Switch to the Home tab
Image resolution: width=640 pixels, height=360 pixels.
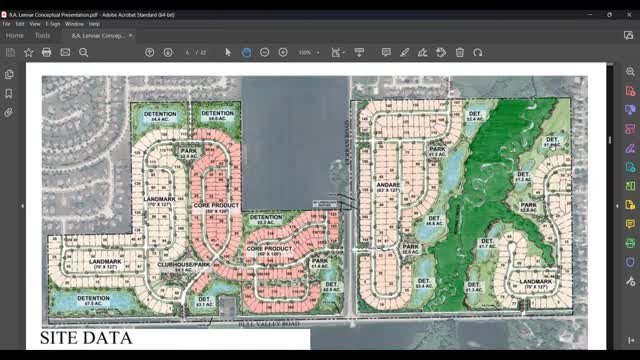(x=15, y=36)
